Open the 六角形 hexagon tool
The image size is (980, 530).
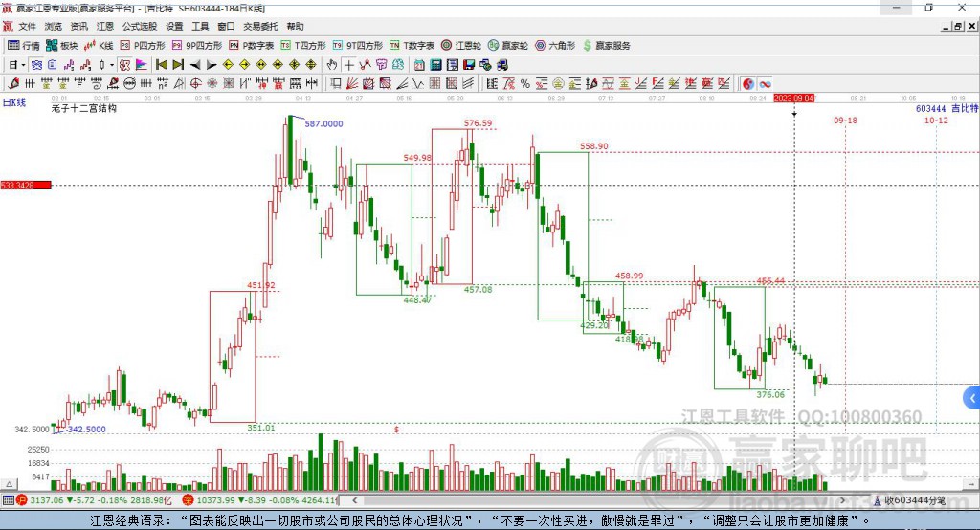[x=555, y=46]
